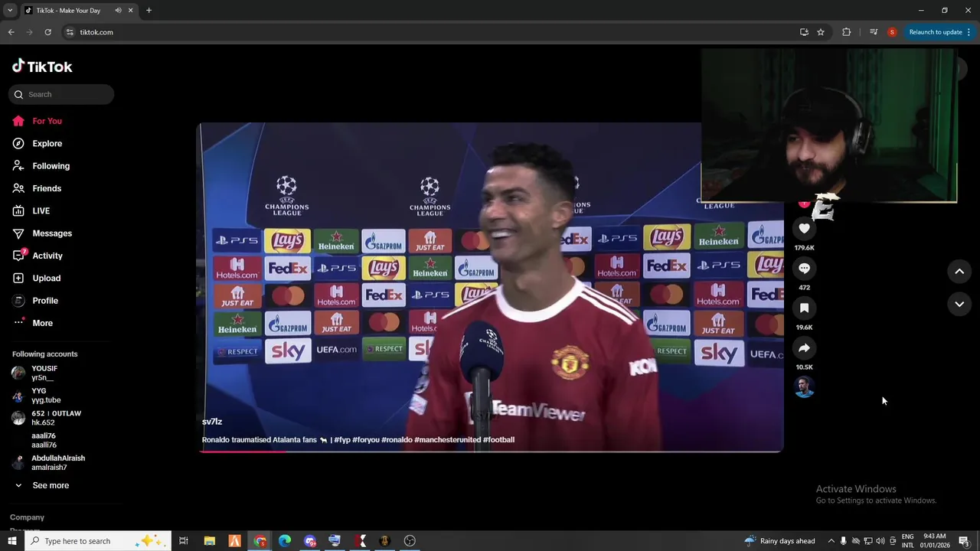Open File Explorer from taskbar

tap(209, 541)
